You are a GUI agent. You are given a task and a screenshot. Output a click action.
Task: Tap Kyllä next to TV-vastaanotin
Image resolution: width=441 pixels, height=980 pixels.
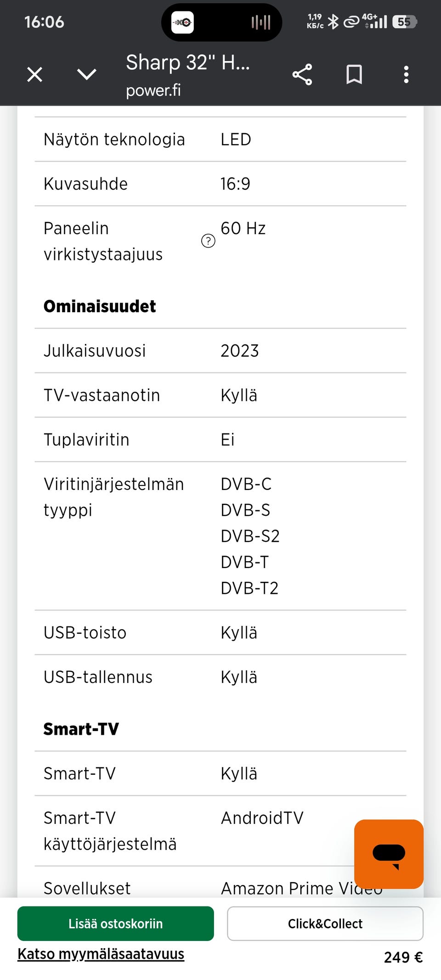coord(238,394)
